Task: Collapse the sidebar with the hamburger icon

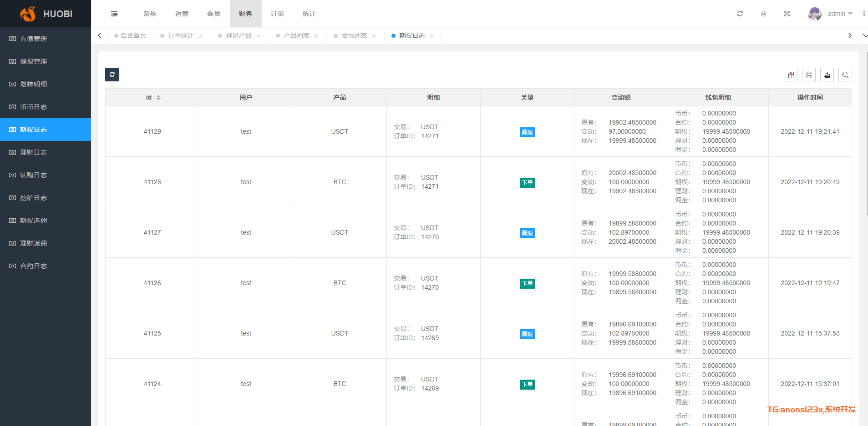Action: coord(114,14)
